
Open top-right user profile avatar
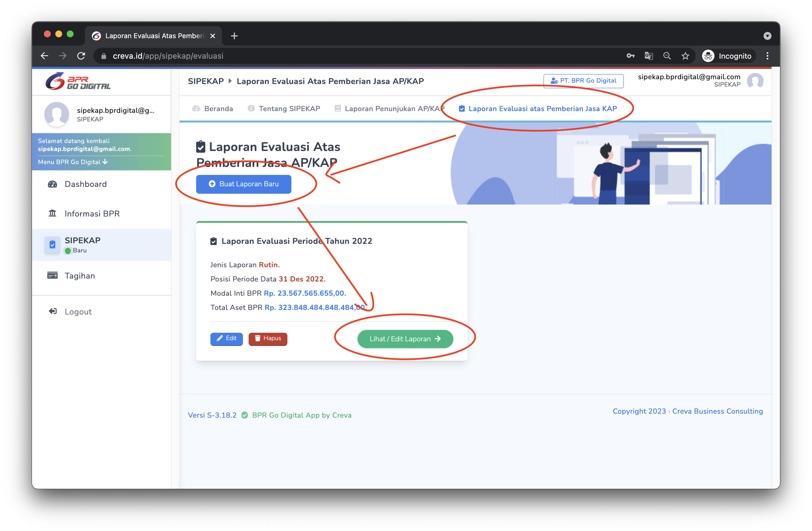click(755, 81)
